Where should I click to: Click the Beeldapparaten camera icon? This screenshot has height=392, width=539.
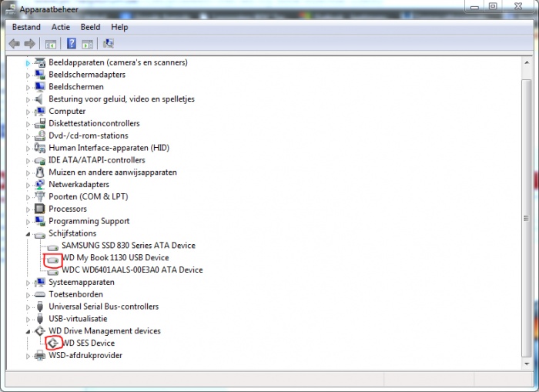click(40, 62)
